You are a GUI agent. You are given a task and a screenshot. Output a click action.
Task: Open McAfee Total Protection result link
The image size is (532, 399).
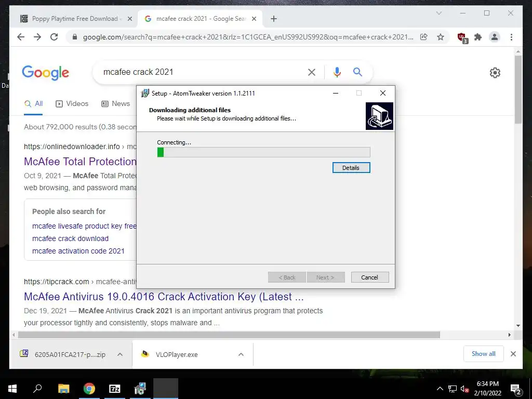coord(81,162)
